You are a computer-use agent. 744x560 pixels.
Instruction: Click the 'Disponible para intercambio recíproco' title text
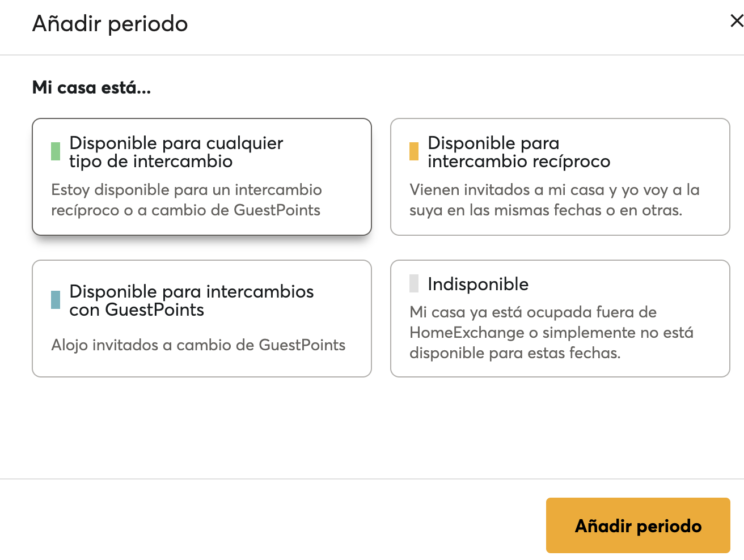click(518, 152)
